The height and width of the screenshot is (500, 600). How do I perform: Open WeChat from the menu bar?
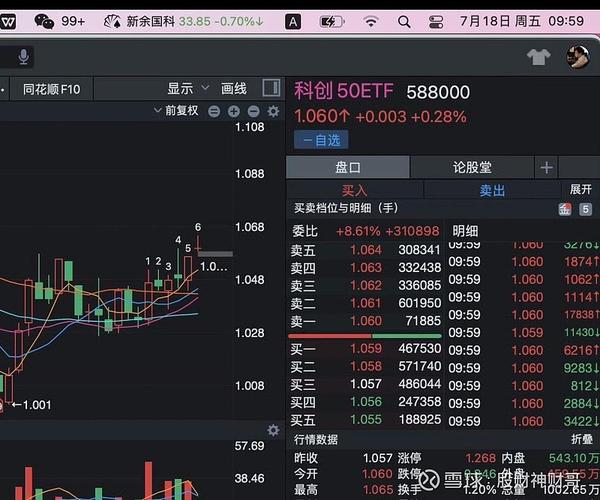(44, 20)
